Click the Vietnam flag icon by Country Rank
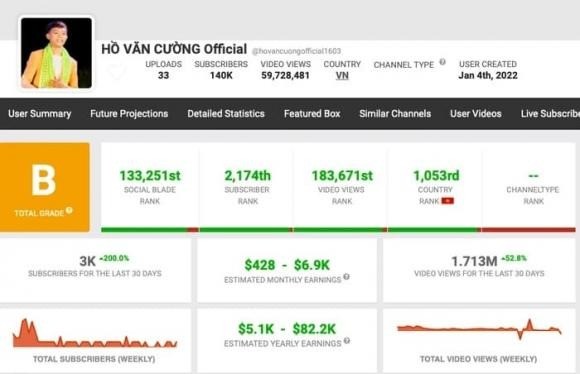Screen dimensions: 580x374 (x=447, y=201)
